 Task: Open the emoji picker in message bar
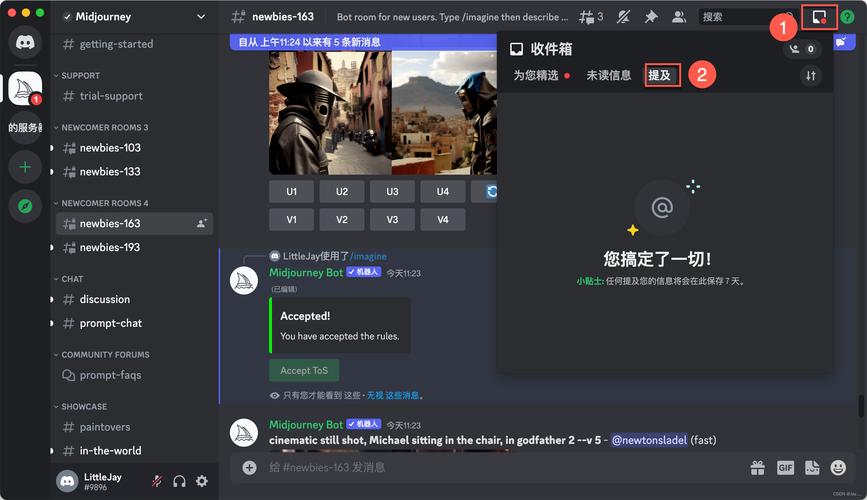[837, 467]
